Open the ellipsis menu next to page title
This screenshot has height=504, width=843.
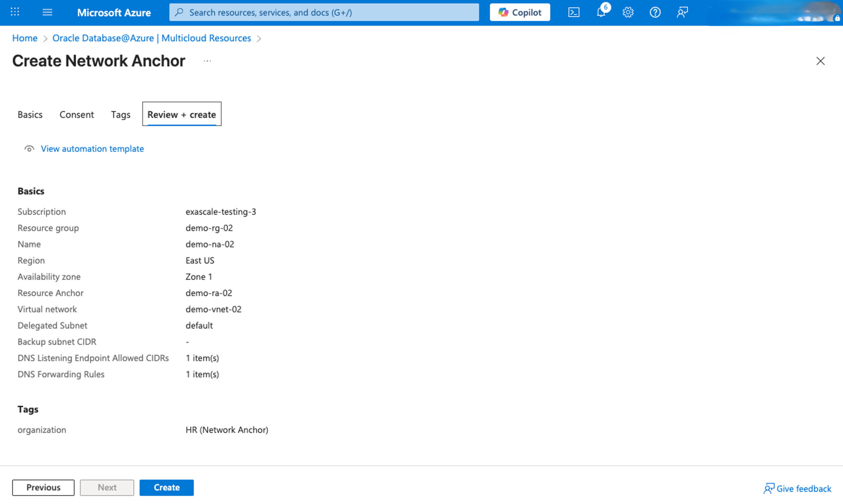[x=207, y=61]
